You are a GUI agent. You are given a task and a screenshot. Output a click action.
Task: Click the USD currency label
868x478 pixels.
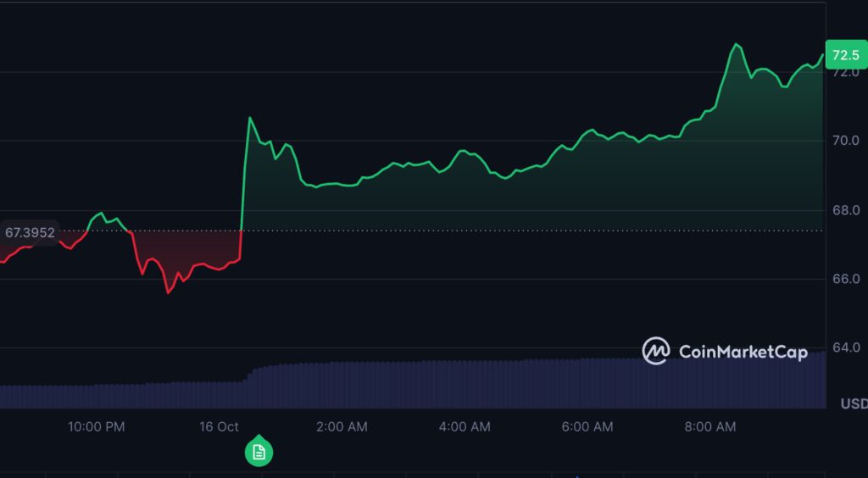(853, 403)
